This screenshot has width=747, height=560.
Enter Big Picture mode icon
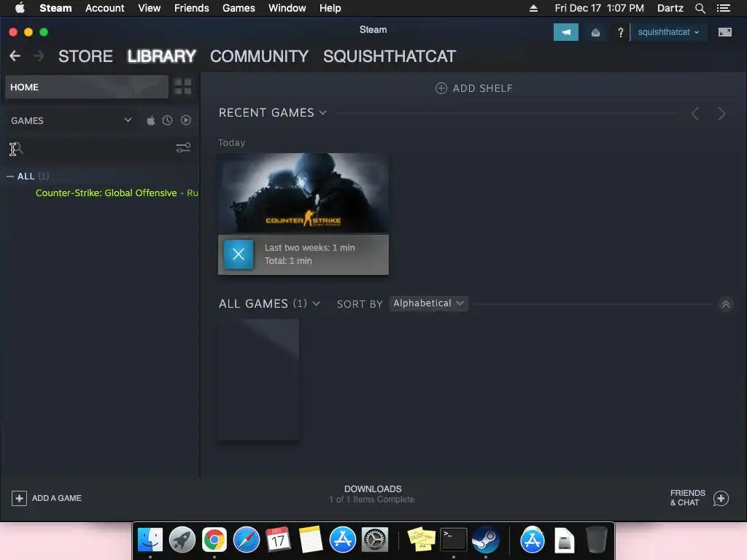[x=724, y=32]
